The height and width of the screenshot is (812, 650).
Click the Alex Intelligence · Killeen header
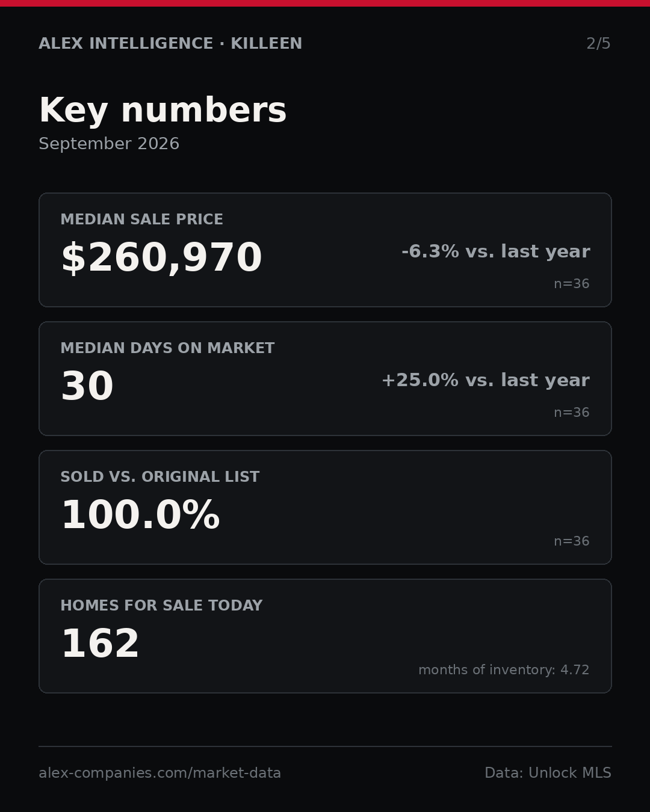click(170, 44)
